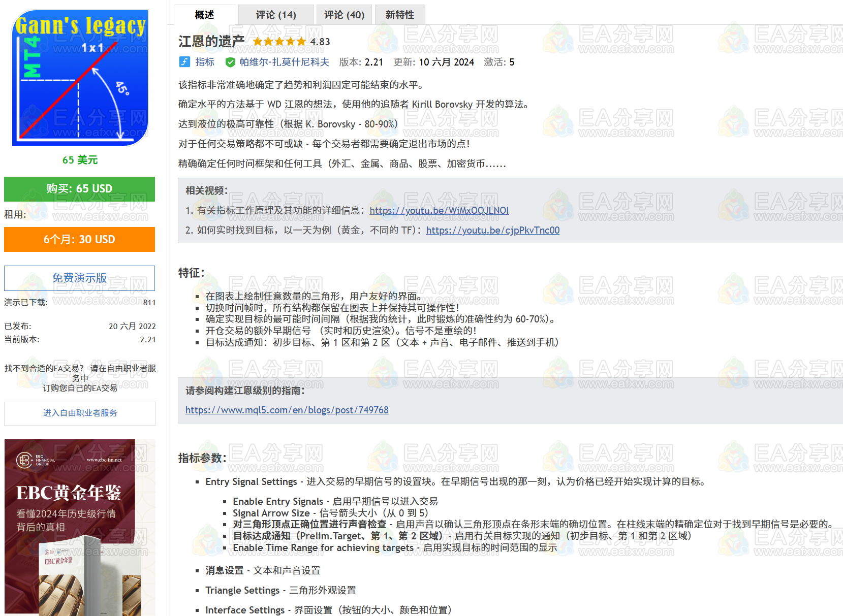Click the Triangle Settings parameter line

[x=280, y=590]
